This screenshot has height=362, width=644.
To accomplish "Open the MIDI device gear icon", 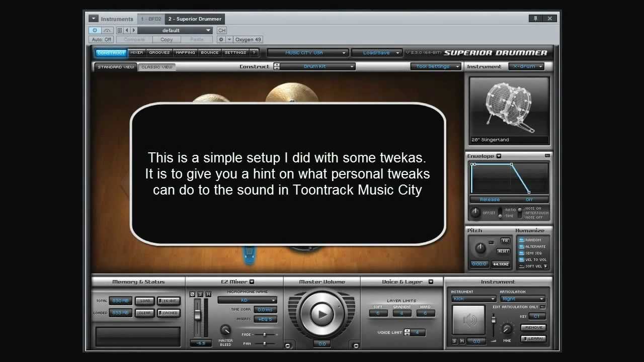I will point(221,39).
